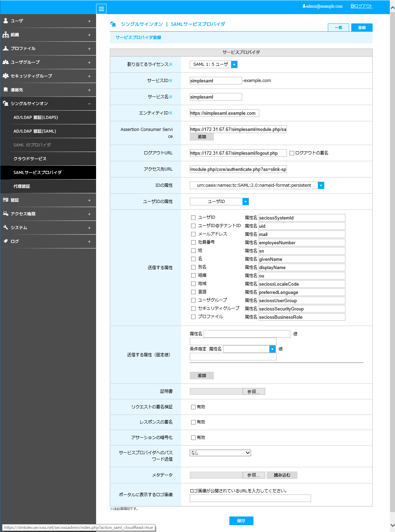Enable アサーションの暗号化 checkbox
The image size is (395, 532).
coord(193,438)
